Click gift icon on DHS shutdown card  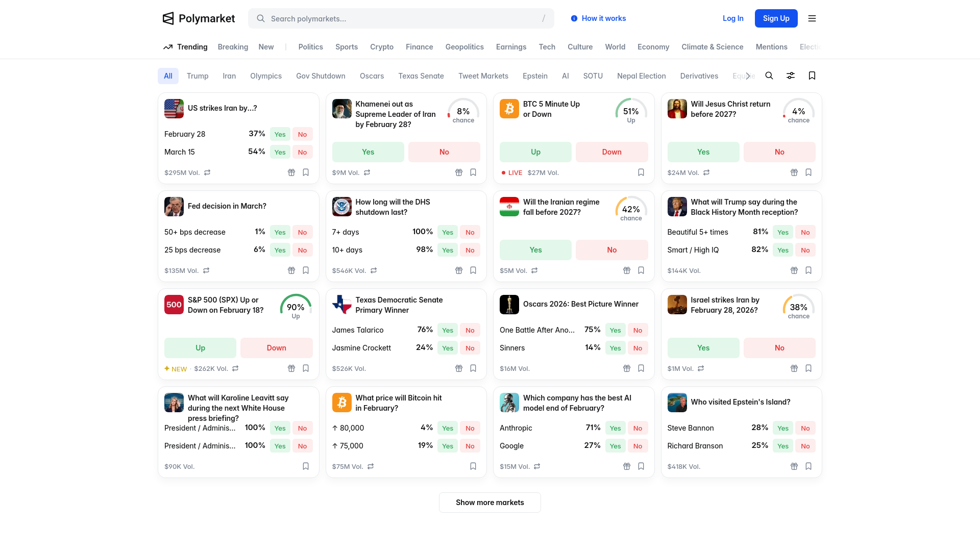point(459,270)
